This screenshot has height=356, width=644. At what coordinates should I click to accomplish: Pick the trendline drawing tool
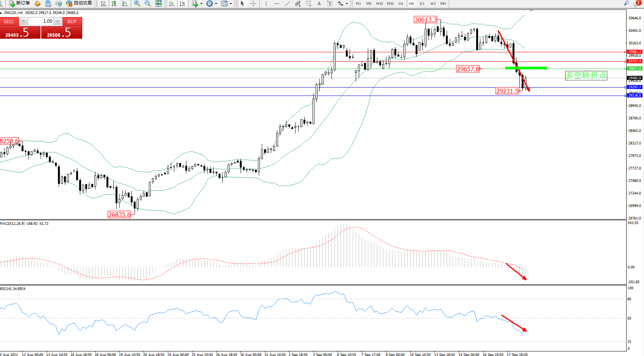pos(288,3)
